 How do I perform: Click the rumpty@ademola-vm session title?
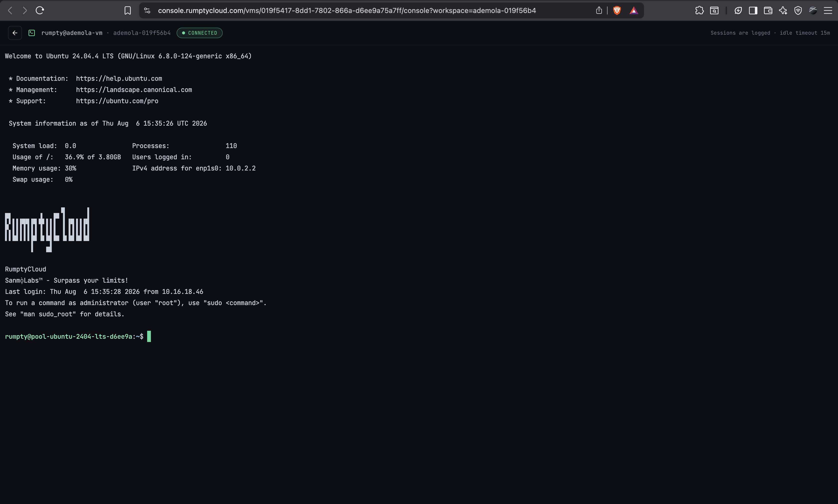72,33
